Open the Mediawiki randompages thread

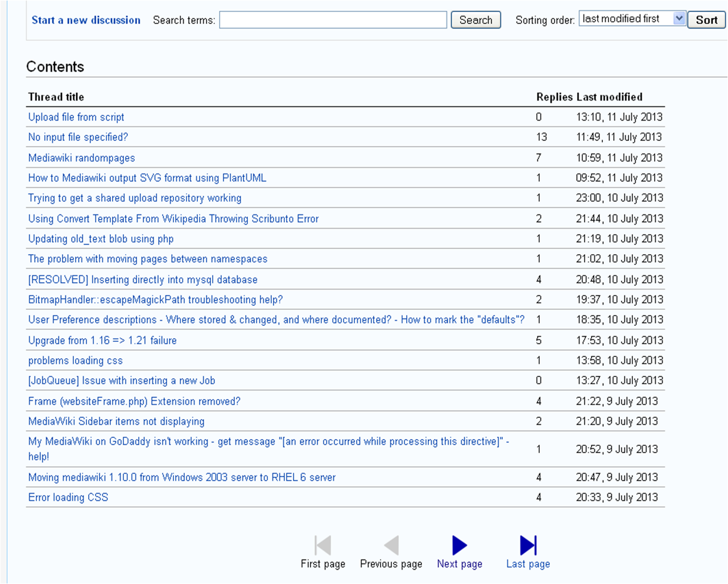point(81,158)
